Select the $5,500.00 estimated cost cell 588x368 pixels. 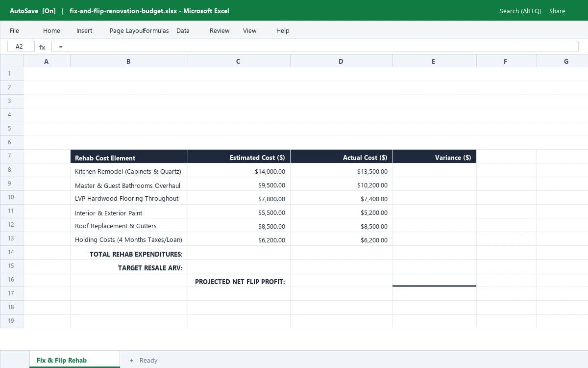pyautogui.click(x=239, y=211)
